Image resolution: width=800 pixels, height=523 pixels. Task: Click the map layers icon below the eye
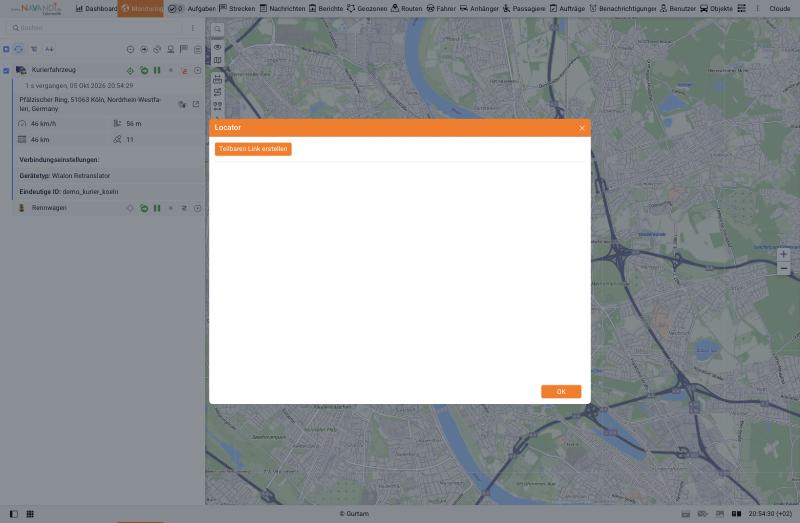tap(217, 60)
